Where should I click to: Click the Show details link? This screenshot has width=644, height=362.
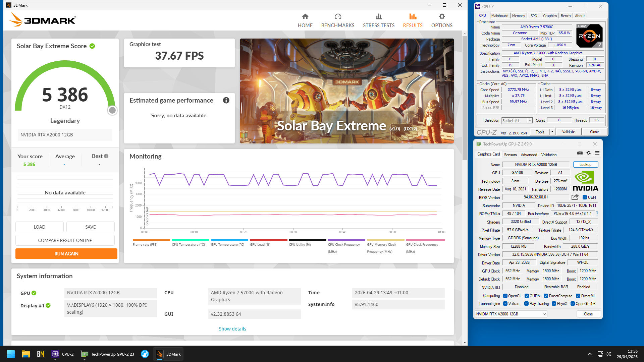(x=232, y=329)
